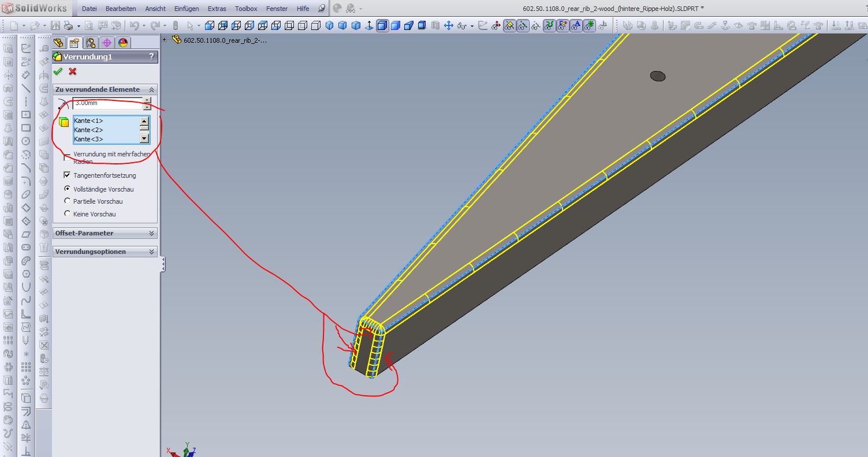Open the Print dropdown arrow
Image resolution: width=868 pixels, height=457 pixels.
78,26
